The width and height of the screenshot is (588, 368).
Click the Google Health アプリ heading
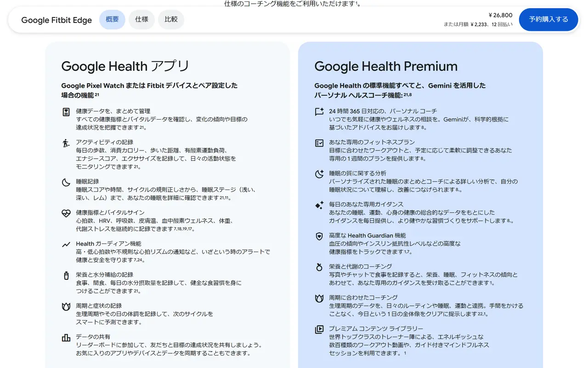(125, 66)
